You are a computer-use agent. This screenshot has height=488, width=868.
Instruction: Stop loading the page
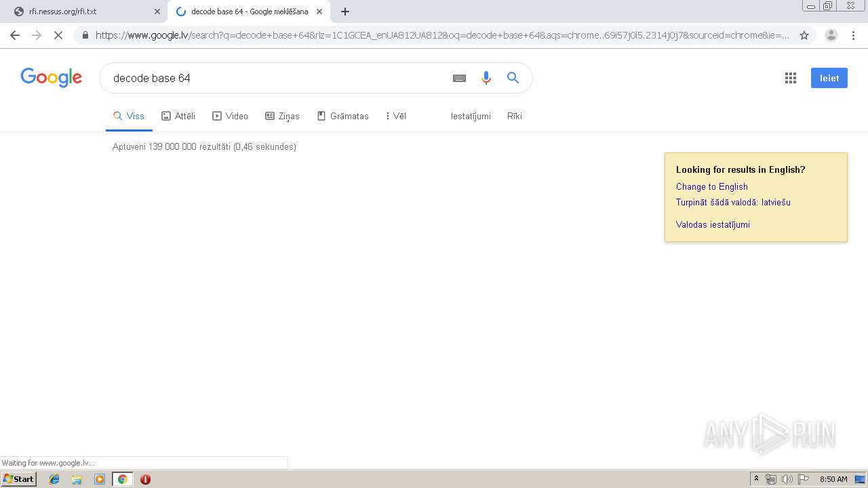(58, 35)
